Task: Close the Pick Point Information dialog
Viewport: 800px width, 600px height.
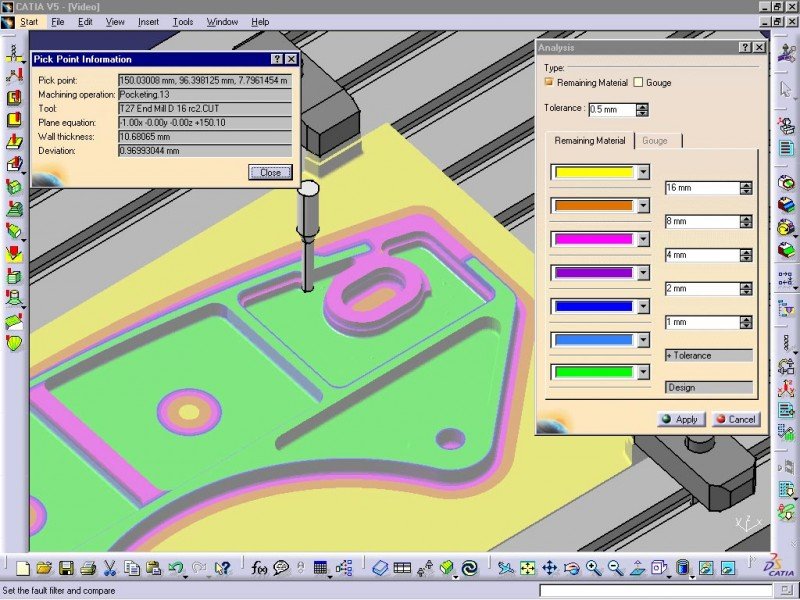Action: [x=270, y=172]
